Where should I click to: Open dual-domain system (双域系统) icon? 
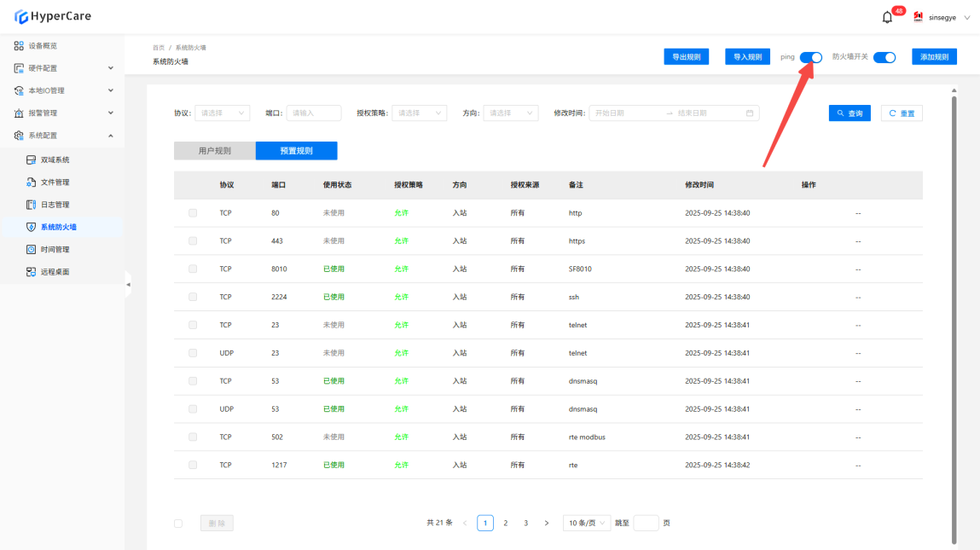(x=31, y=159)
